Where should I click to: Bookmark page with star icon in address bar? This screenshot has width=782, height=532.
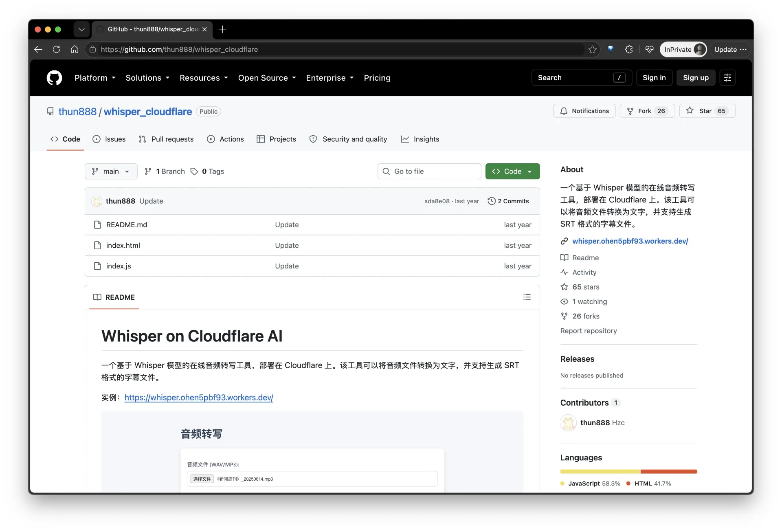(x=592, y=49)
